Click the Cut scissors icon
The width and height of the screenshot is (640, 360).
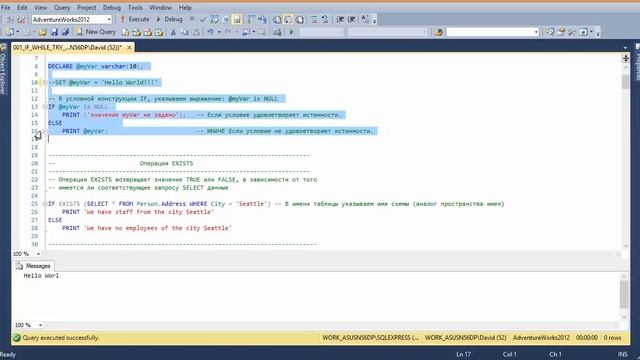[173, 31]
